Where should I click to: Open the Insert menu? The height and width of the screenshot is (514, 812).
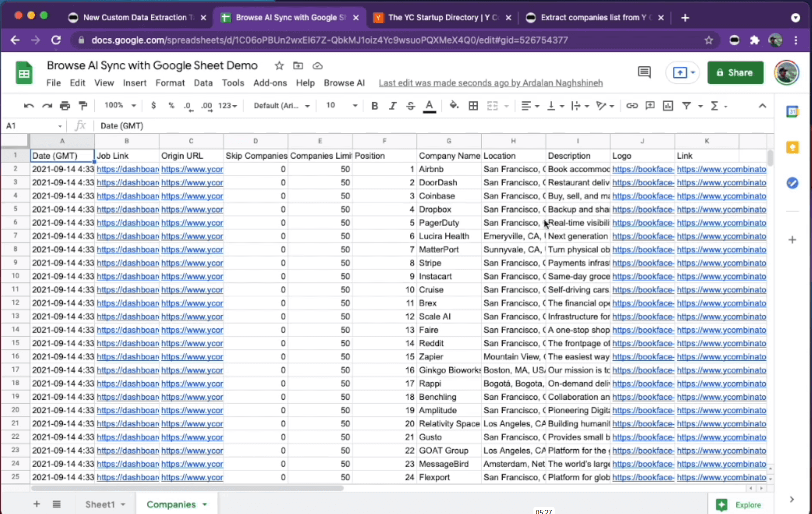point(134,83)
